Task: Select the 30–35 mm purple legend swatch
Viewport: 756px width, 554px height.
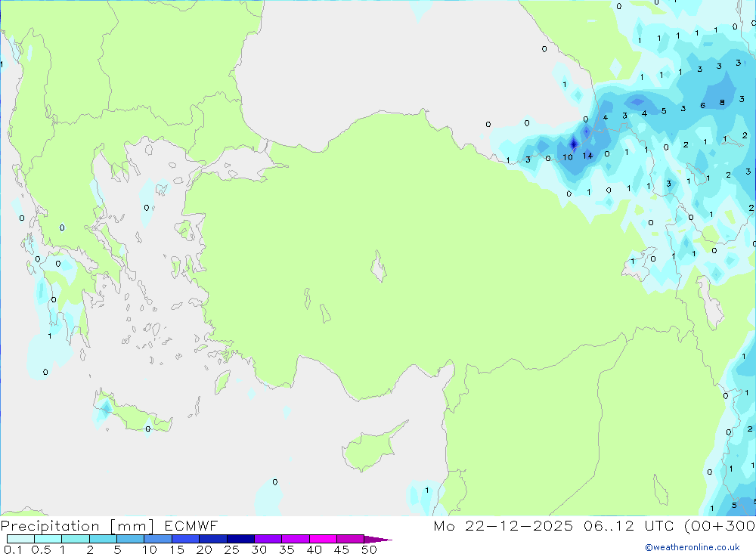Action: [x=268, y=539]
